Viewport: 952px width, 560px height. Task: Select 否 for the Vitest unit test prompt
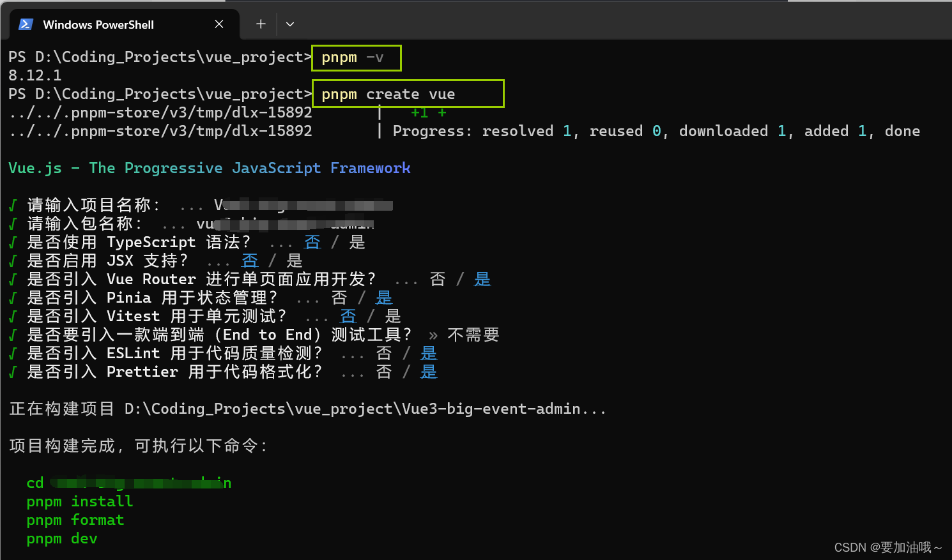point(348,316)
